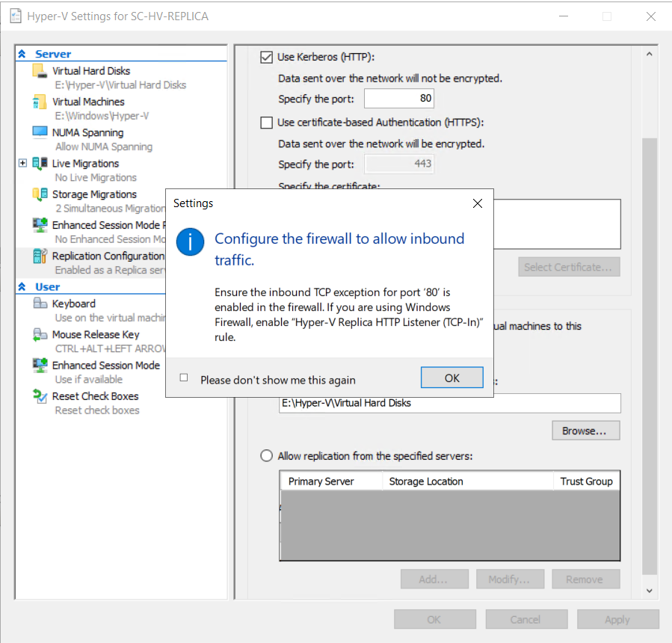Click the 'Allow NUMA Spanning' subtext

click(104, 147)
